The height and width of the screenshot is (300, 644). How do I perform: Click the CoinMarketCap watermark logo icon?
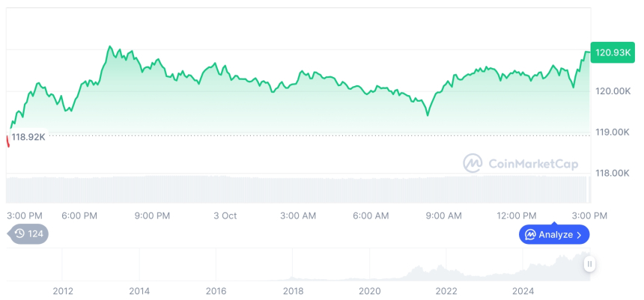[x=473, y=163]
